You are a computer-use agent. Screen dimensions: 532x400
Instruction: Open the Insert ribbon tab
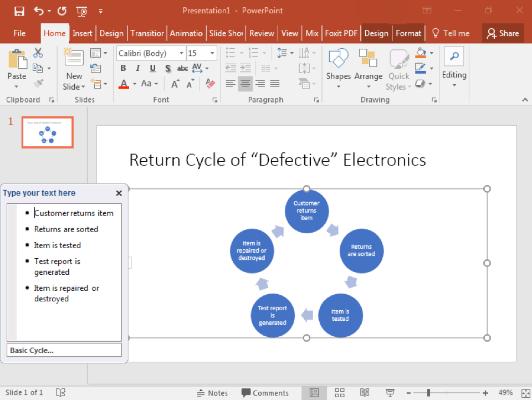tap(82, 33)
